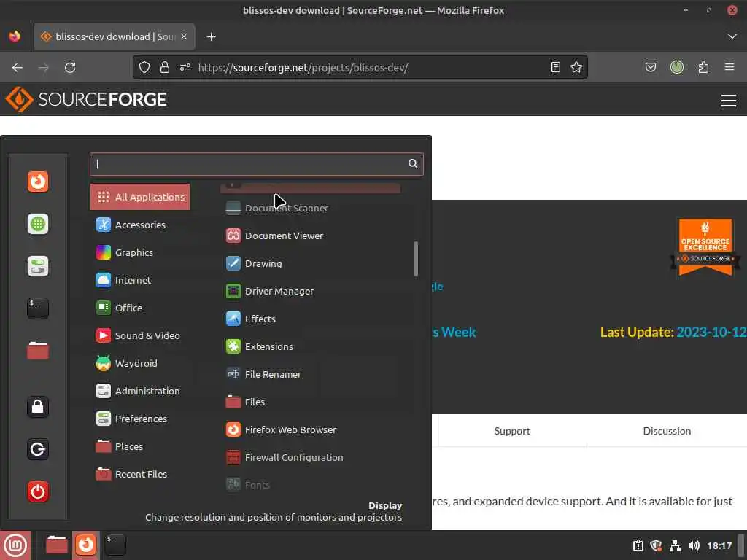Log out using the circular arrow icon

click(x=38, y=449)
